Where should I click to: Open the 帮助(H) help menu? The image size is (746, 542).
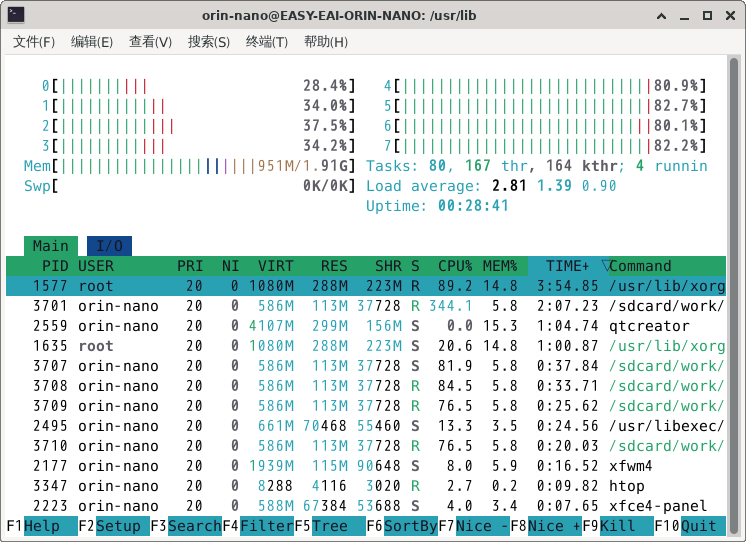point(325,42)
